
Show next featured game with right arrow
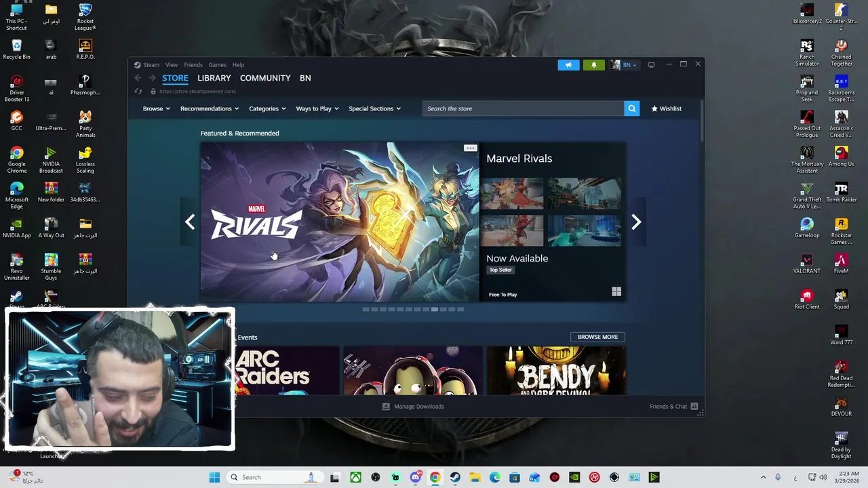(636, 222)
